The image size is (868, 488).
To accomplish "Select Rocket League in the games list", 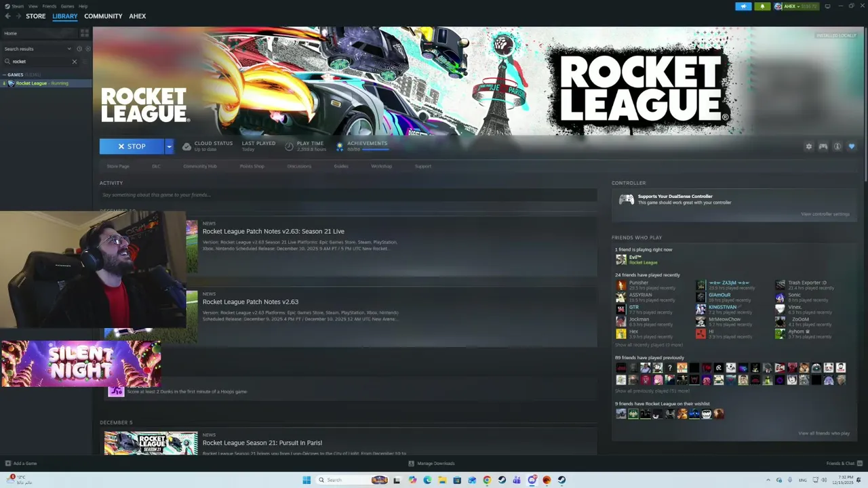I will [46, 83].
